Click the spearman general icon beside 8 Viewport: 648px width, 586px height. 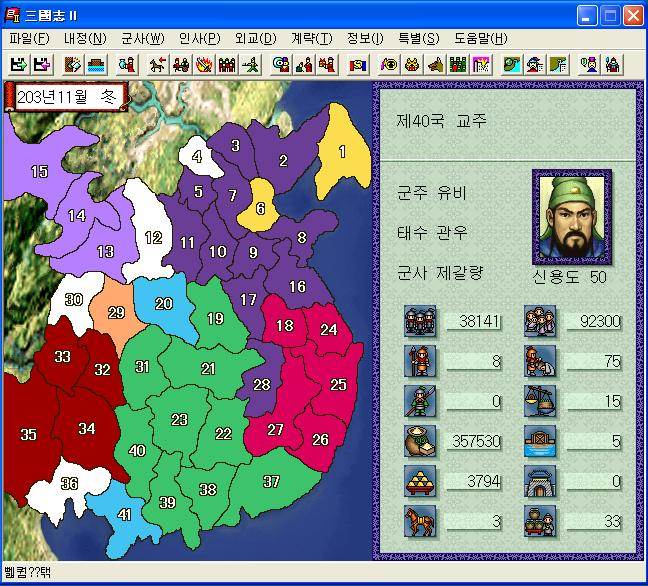tap(420, 361)
